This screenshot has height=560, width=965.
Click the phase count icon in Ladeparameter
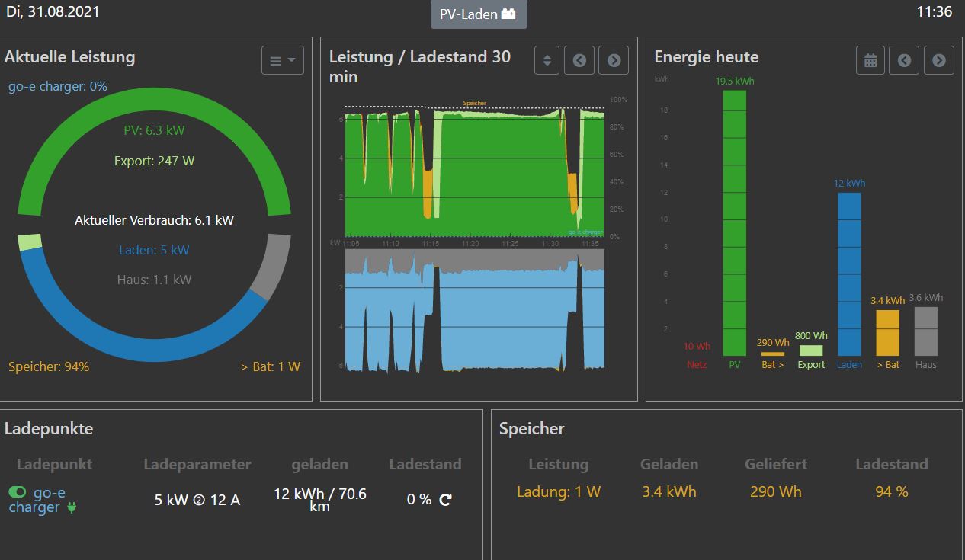coord(199,501)
